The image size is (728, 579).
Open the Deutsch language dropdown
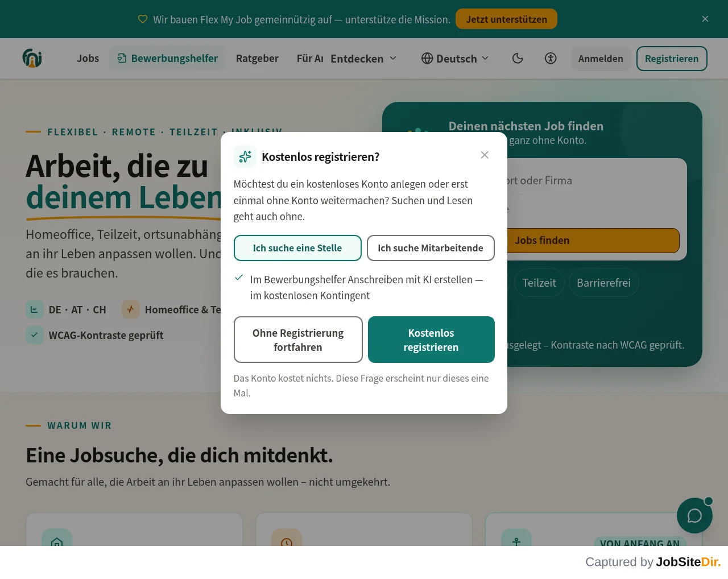pyautogui.click(x=455, y=59)
